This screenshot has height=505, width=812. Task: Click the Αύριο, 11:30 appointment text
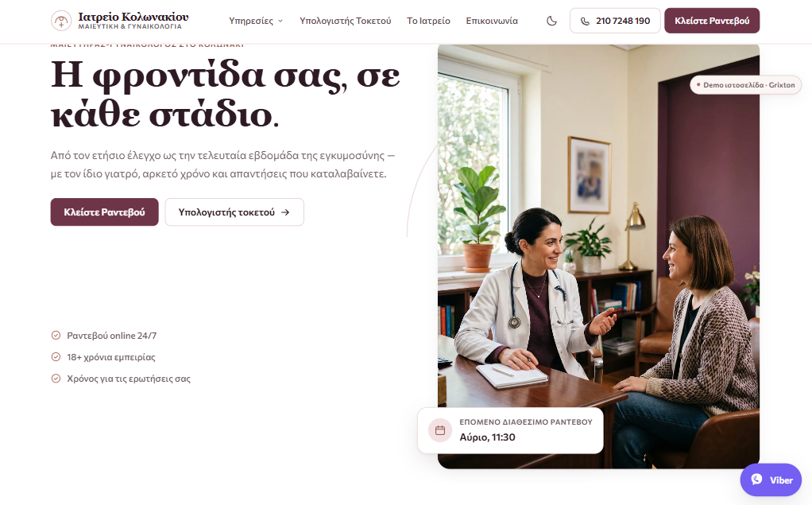coord(487,437)
